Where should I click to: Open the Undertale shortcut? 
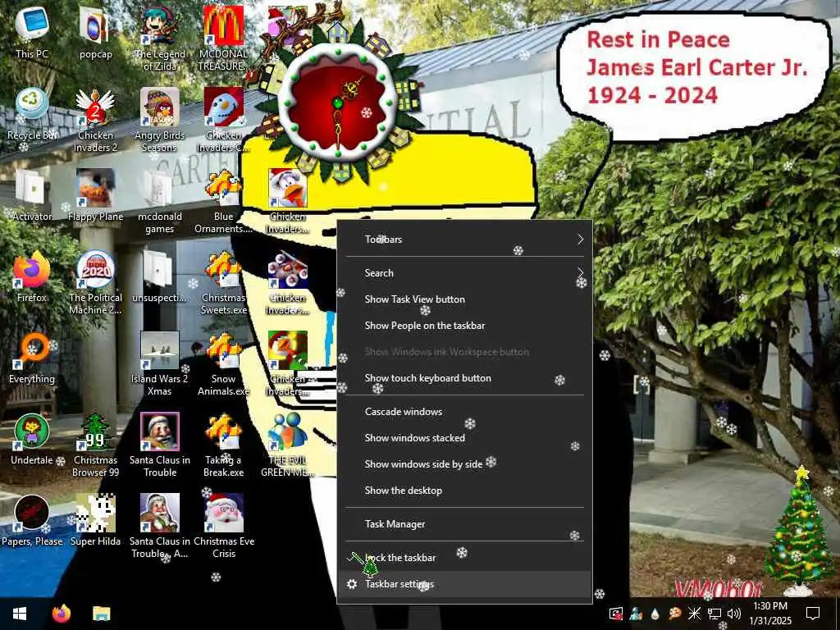pyautogui.click(x=32, y=438)
